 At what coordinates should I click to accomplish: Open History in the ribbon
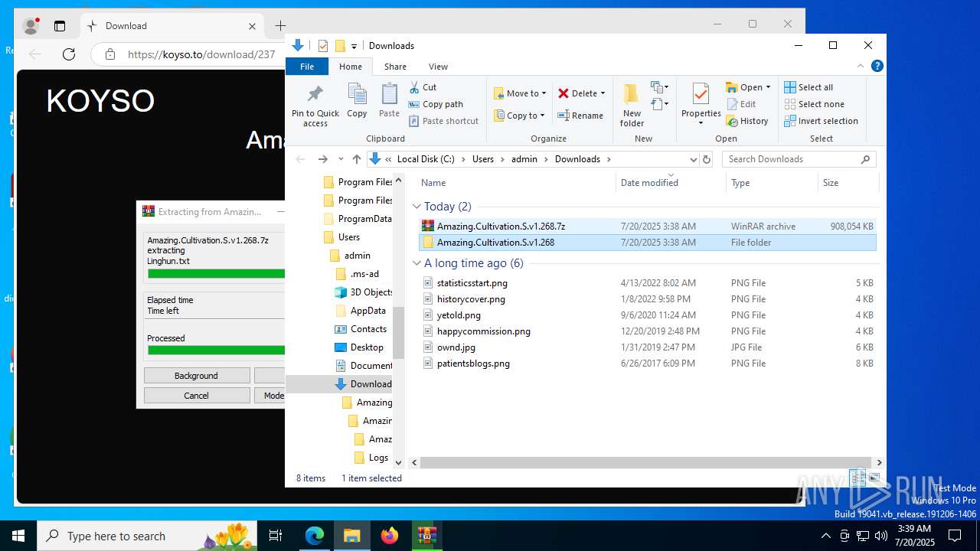(x=747, y=121)
